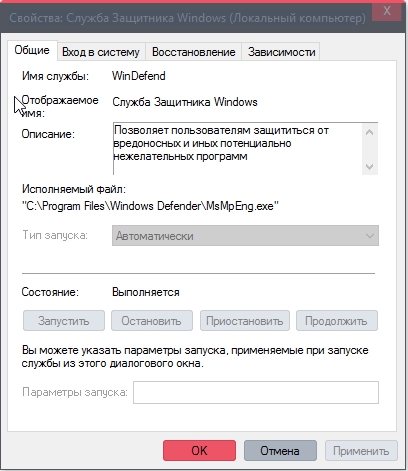This screenshot has width=408, height=471.
Task: Click the description scrollbar up arrow
Action: click(x=369, y=132)
